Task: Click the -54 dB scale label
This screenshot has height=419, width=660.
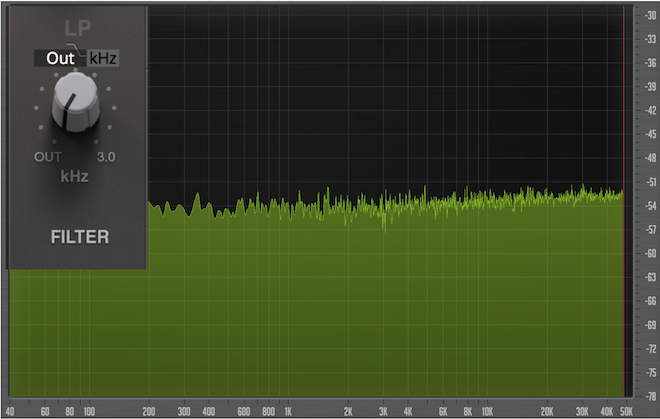Action: [650, 206]
